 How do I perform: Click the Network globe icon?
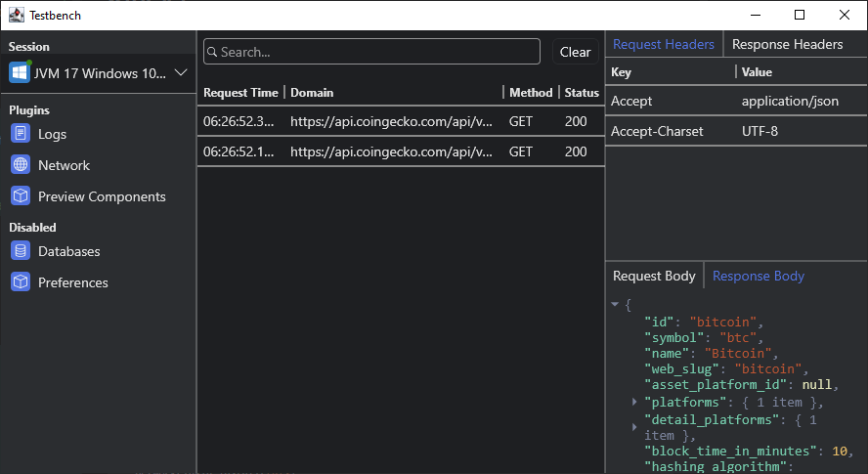[21, 165]
